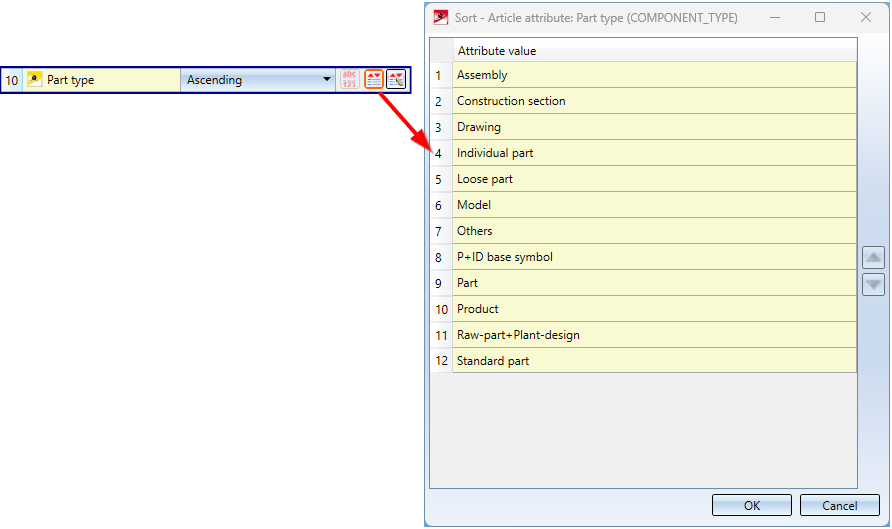Click the Sort dialog title bar icon
The width and height of the screenshot is (892, 529).
441,18
